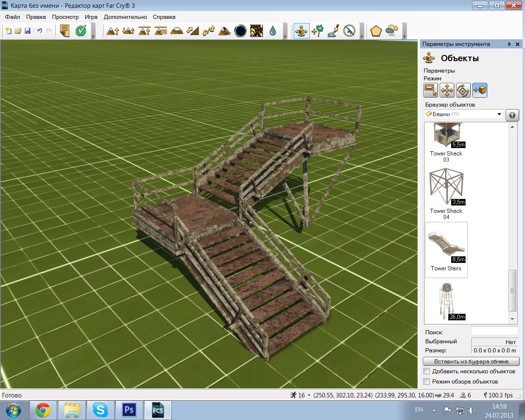Open the Windows Start menu
Viewport: 525px width, 420px height.
click(14, 410)
